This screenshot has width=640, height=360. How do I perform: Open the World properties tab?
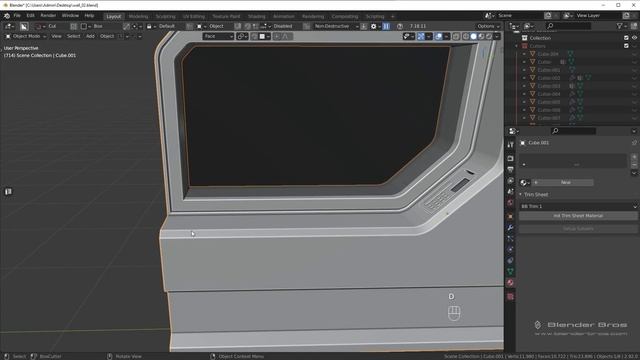pos(510,203)
